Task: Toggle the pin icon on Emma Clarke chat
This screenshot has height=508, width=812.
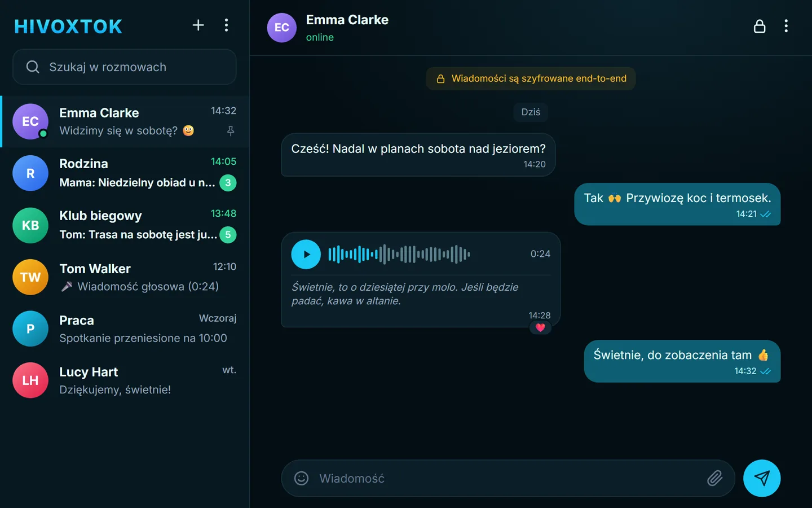Action: click(231, 131)
